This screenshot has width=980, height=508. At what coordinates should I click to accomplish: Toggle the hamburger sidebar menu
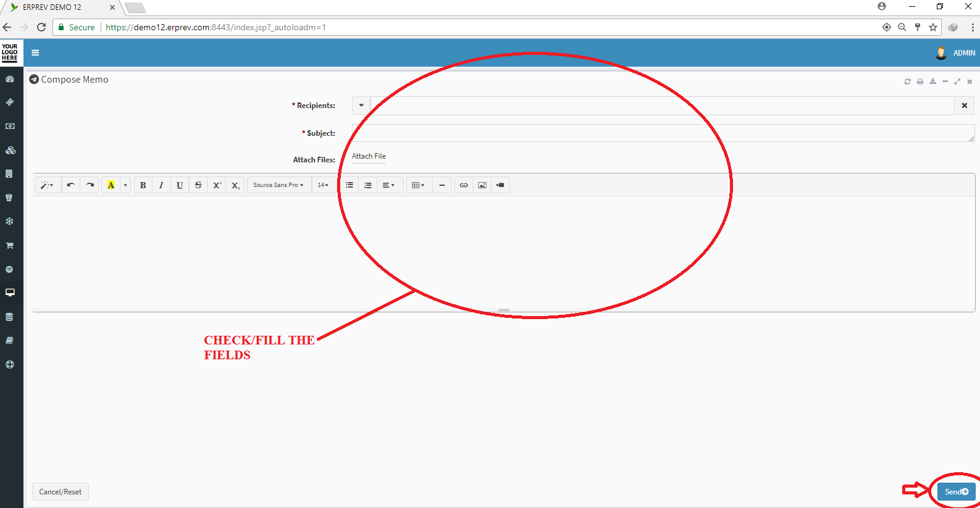tap(35, 53)
